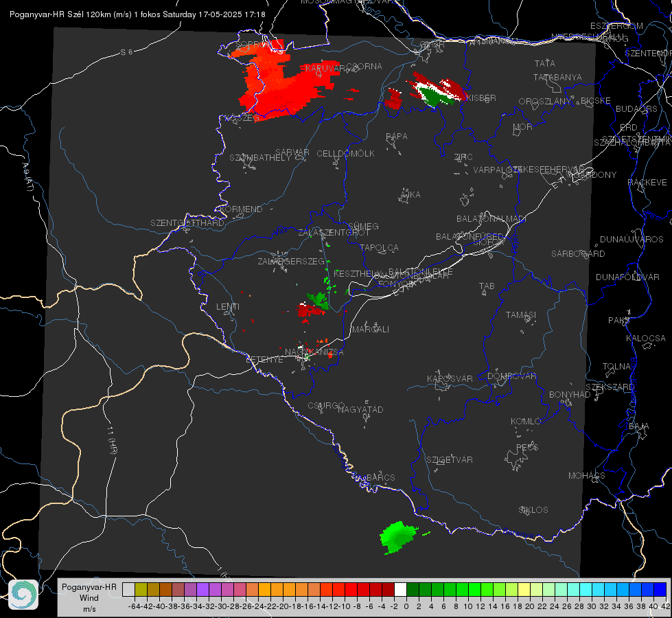Click the KALOCSA label
Viewport: 672px width, 618px height.
click(x=645, y=339)
